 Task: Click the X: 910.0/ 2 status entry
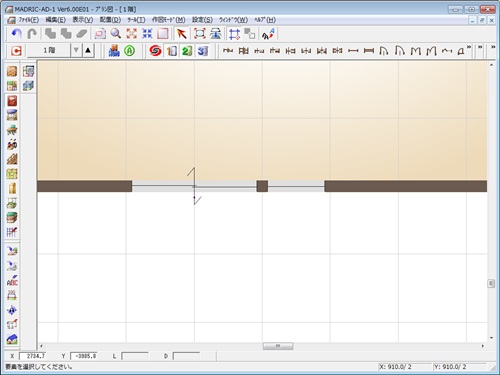tap(405, 367)
